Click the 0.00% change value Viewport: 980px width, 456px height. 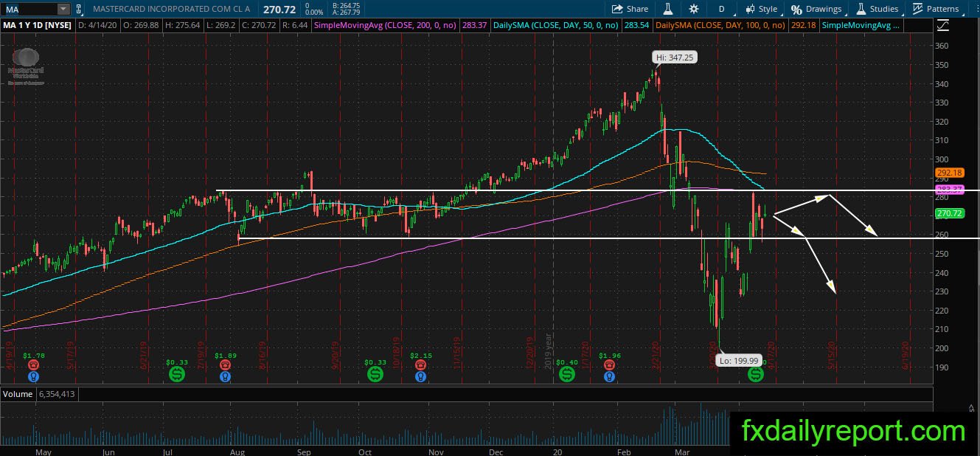coord(313,13)
